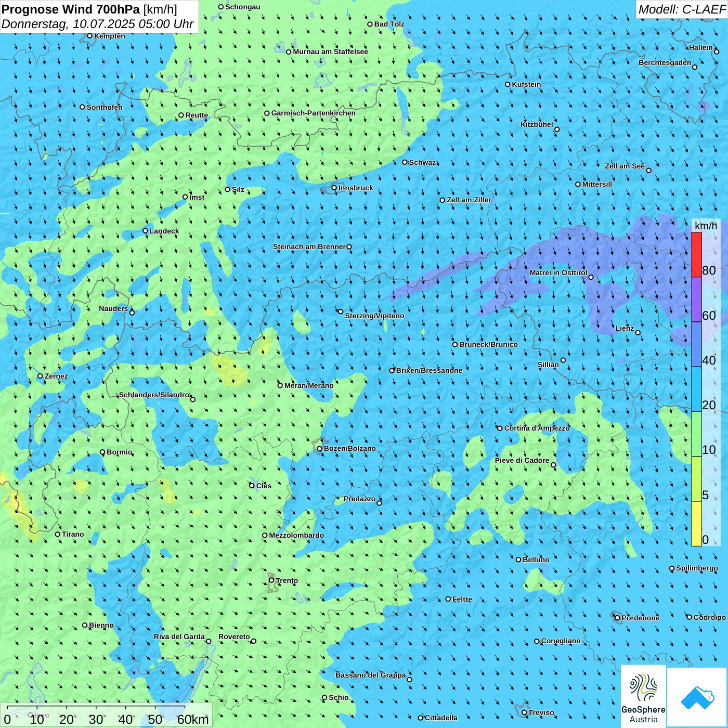The width and height of the screenshot is (728, 728).
Task: Click the Feltre label
Action: [x=462, y=599]
